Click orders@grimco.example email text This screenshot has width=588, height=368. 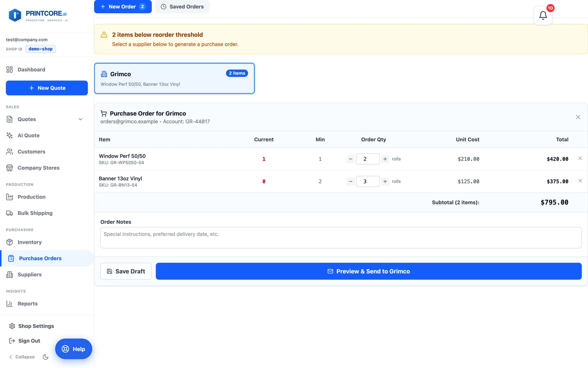tap(129, 121)
